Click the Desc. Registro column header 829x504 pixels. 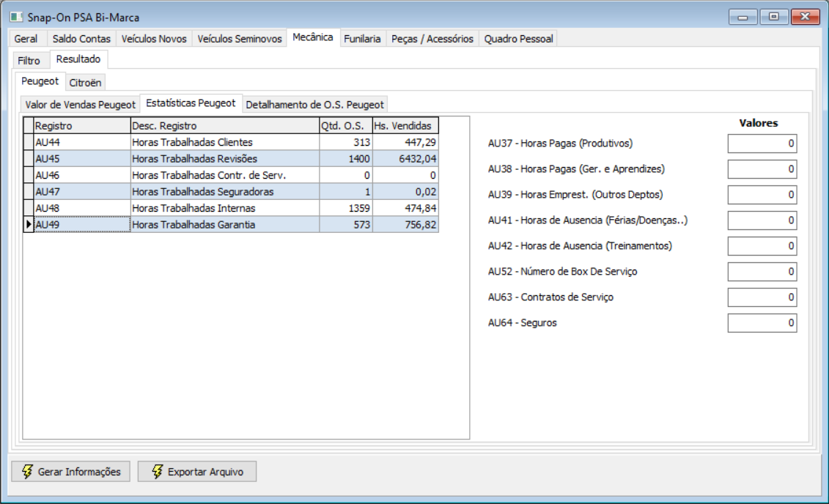(x=225, y=126)
